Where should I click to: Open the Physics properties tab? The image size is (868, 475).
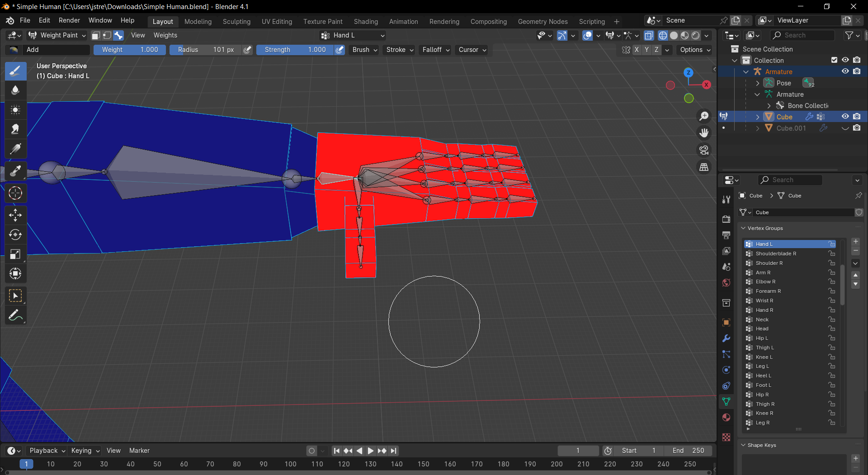coord(726,370)
